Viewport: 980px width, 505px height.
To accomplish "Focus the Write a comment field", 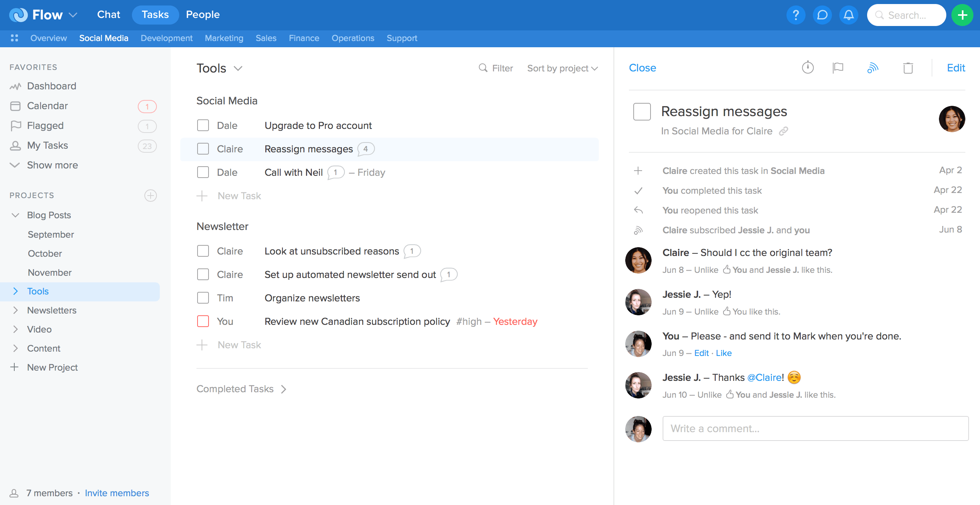I will coord(815,428).
